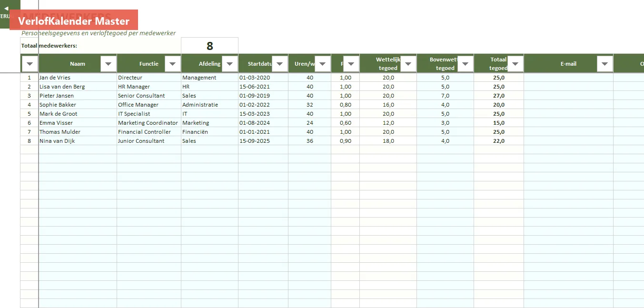The image size is (644, 308).
Task: Click the Senior Consultant function cell
Action: point(149,96)
